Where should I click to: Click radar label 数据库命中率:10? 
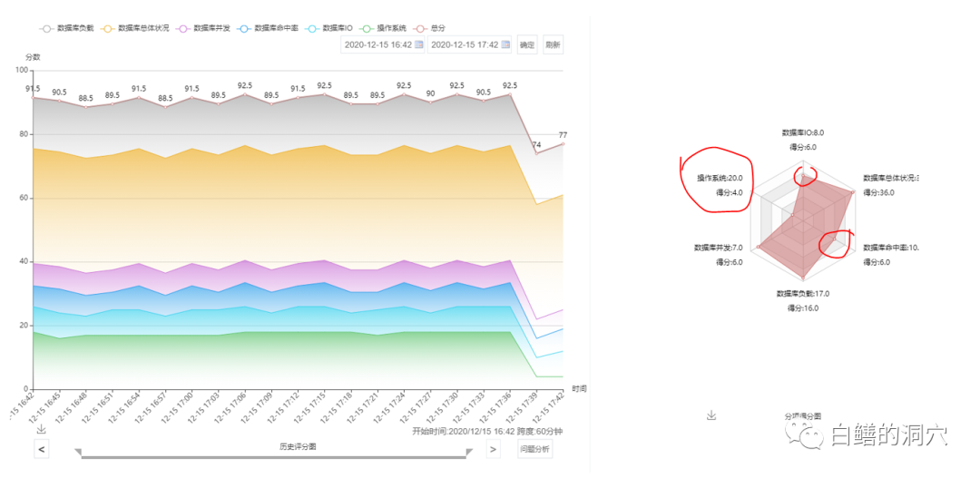pos(891,248)
